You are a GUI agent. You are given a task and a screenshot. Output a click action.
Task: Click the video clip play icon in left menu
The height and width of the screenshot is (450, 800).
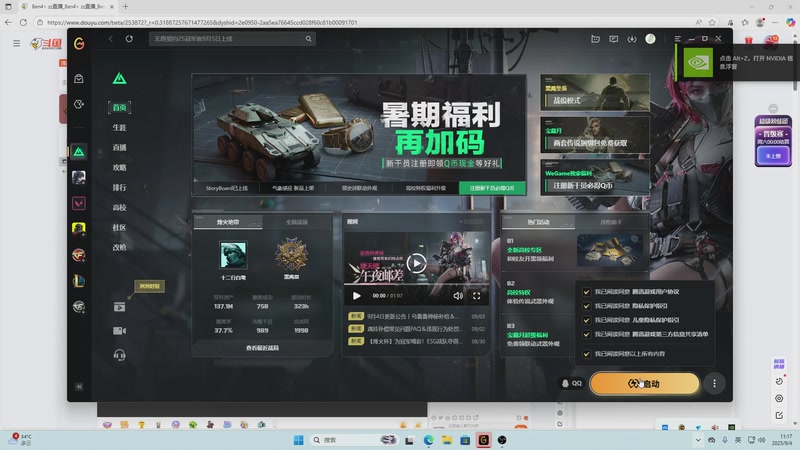pos(119,307)
